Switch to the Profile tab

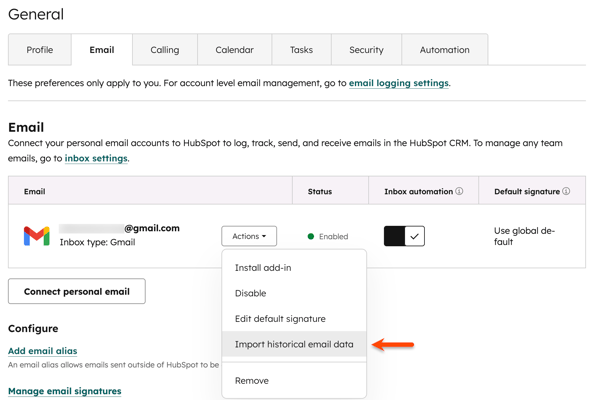tap(40, 50)
